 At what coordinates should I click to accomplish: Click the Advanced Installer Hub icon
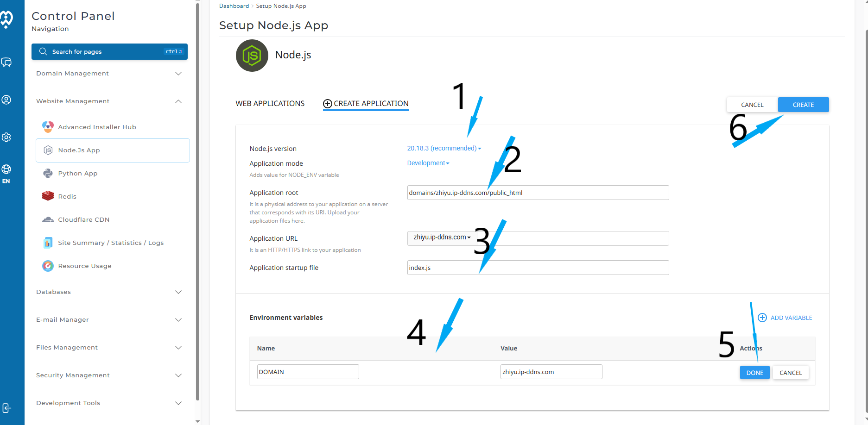tap(48, 127)
